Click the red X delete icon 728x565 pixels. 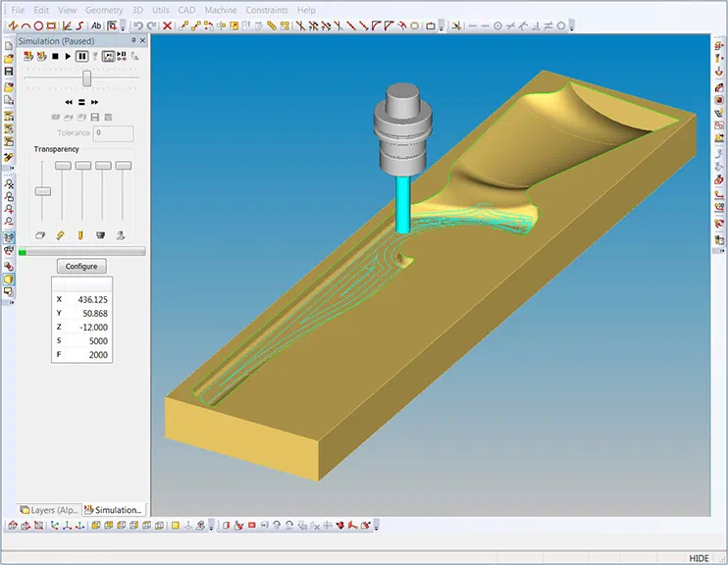point(167,26)
